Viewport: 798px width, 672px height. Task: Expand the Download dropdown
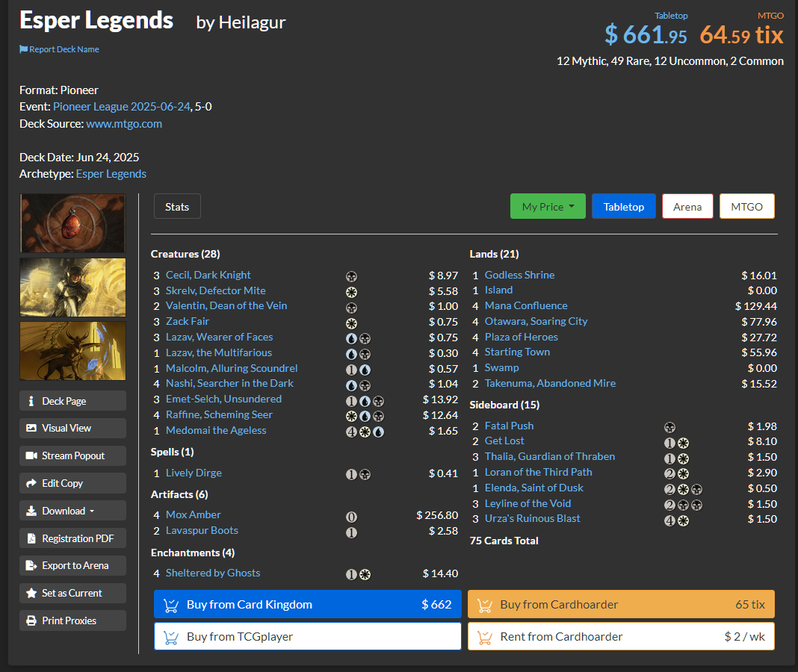[x=72, y=511]
